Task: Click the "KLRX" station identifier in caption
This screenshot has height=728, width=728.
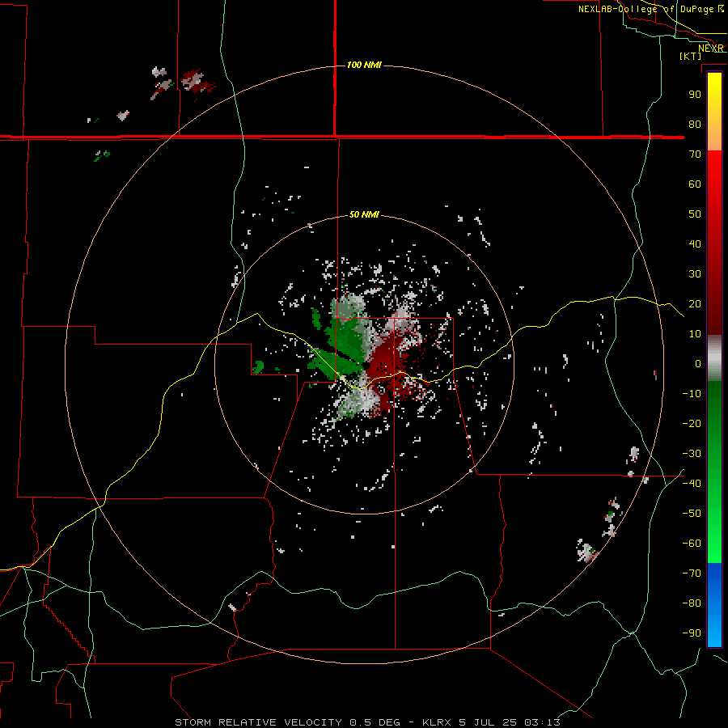Action: [x=437, y=722]
